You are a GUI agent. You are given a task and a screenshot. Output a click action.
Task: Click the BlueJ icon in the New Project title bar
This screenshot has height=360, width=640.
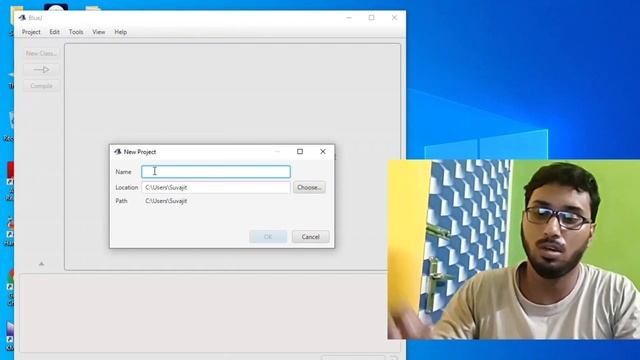118,152
